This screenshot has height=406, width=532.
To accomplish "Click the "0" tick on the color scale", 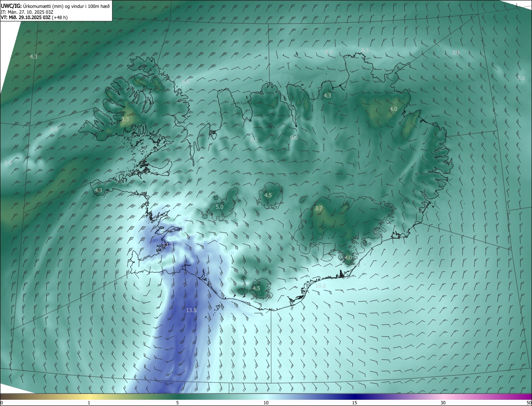I will pos(2,403).
